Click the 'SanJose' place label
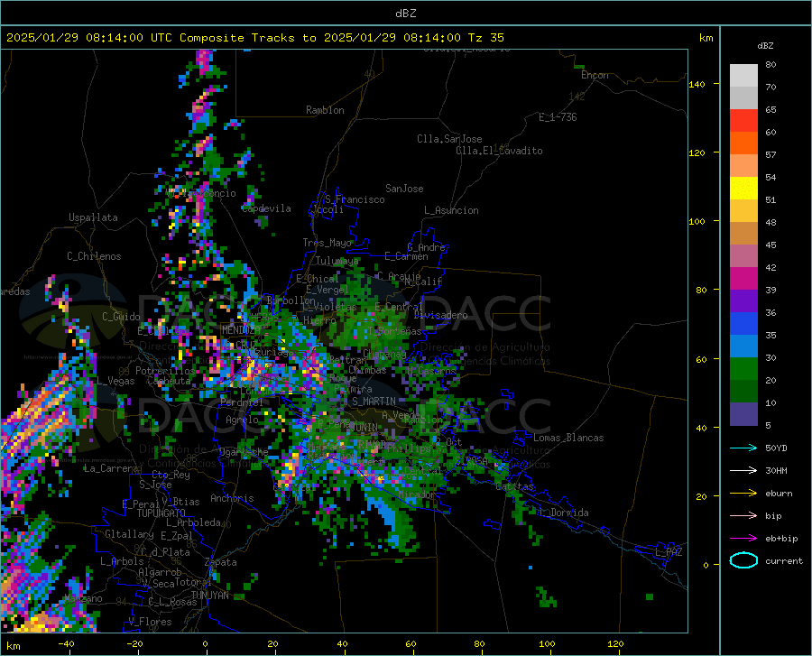Viewport: 812px width, 656px height. [x=404, y=189]
